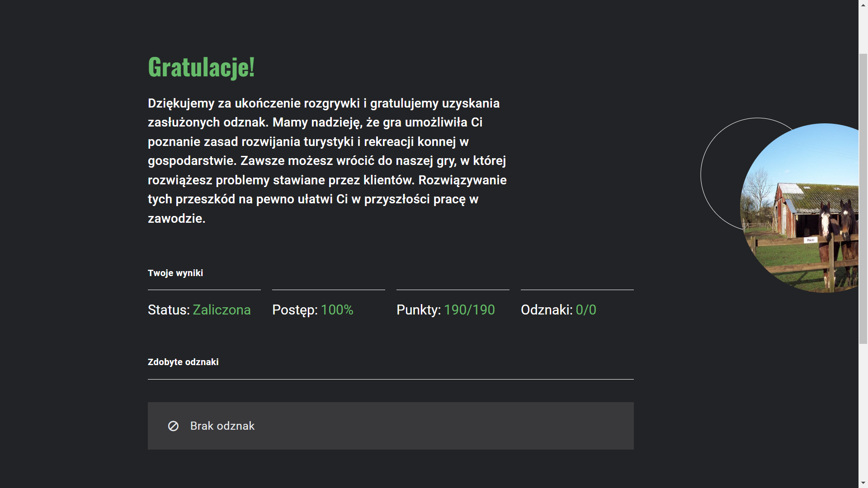Click the green 0/0 badges count
868x488 pixels.
586,310
